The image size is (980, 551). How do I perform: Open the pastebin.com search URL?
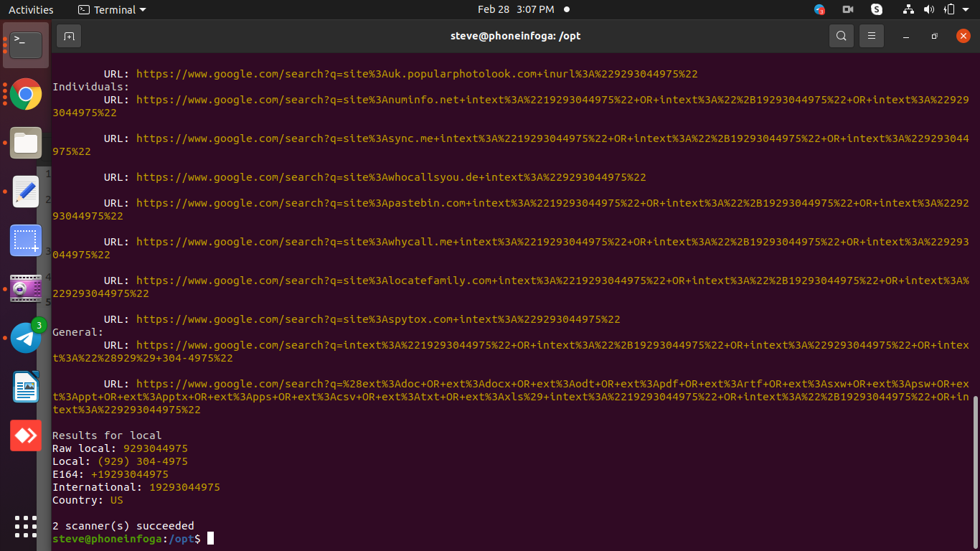pyautogui.click(x=510, y=209)
